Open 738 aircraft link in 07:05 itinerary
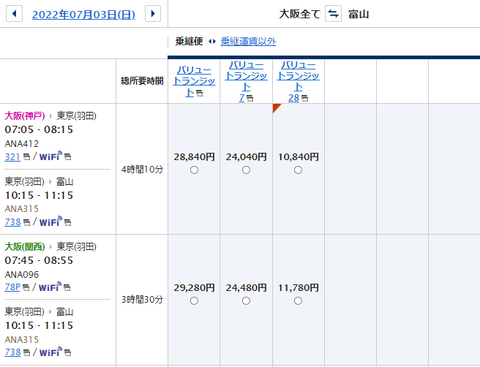The image size is (480, 367). (13, 222)
